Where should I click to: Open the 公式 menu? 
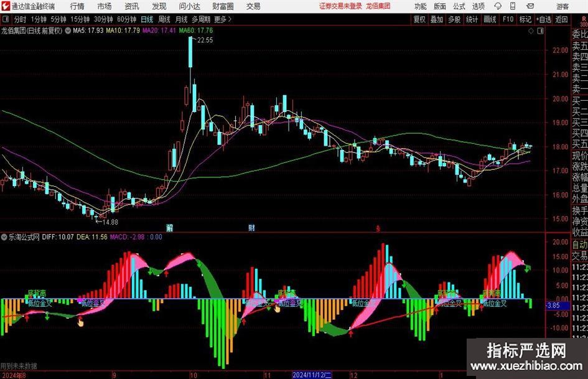459,6
